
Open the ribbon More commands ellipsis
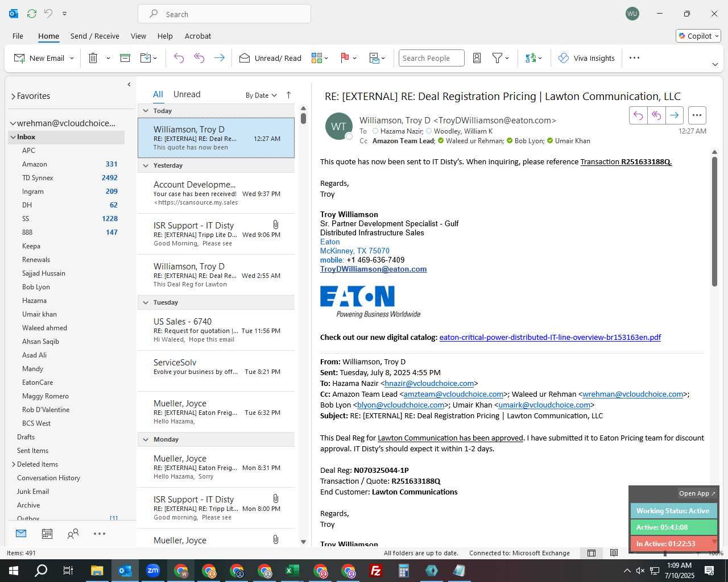635,58
